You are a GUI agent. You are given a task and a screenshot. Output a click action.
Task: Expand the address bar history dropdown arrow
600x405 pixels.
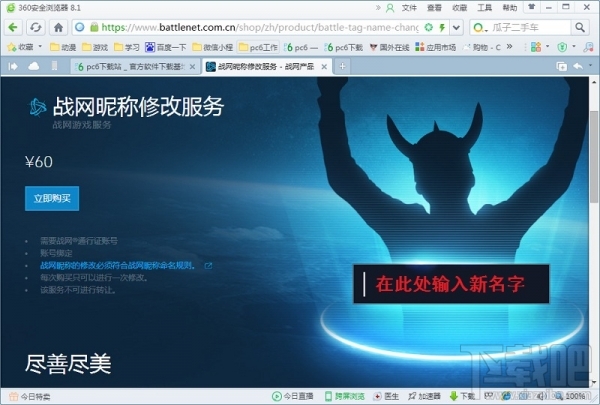(x=456, y=28)
